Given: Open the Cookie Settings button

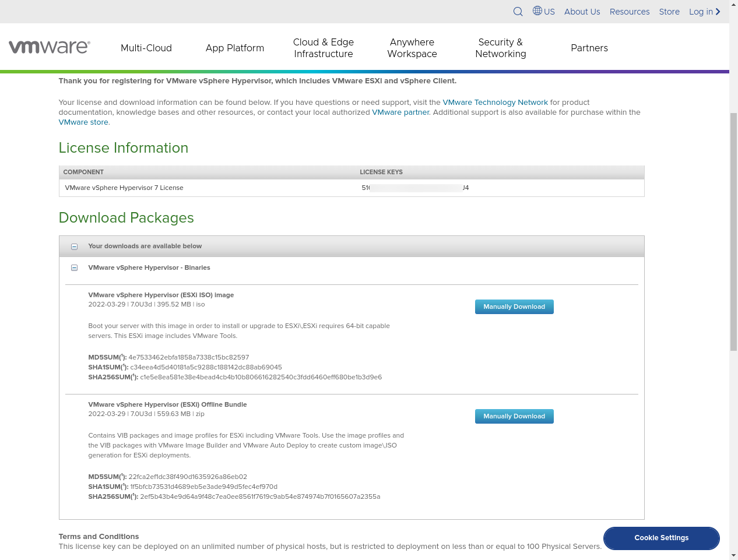Looking at the screenshot, I should point(661,538).
